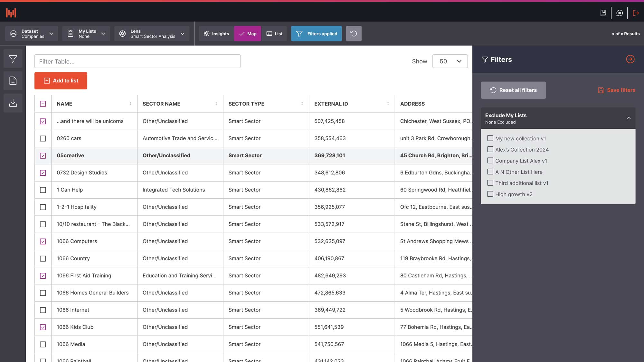644x362 pixels.
Task: Check the row checkbox for 1066 Internet
Action: click(43, 310)
